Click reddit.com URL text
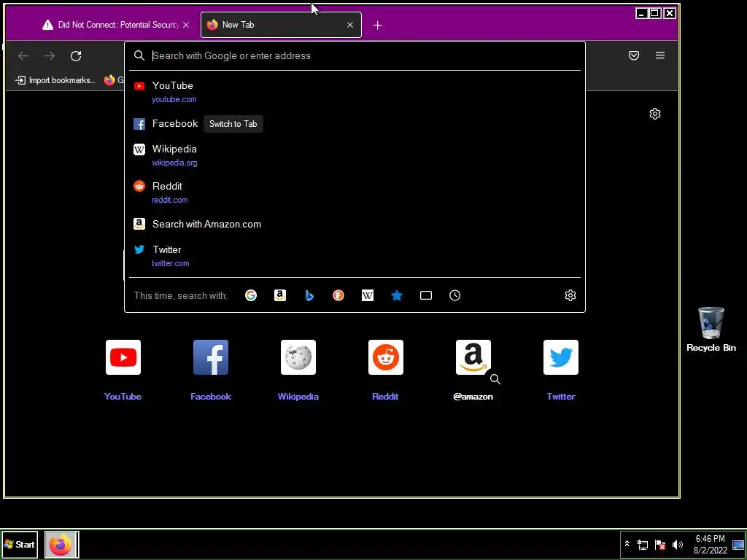Viewport: 747px width, 560px height. [x=169, y=200]
